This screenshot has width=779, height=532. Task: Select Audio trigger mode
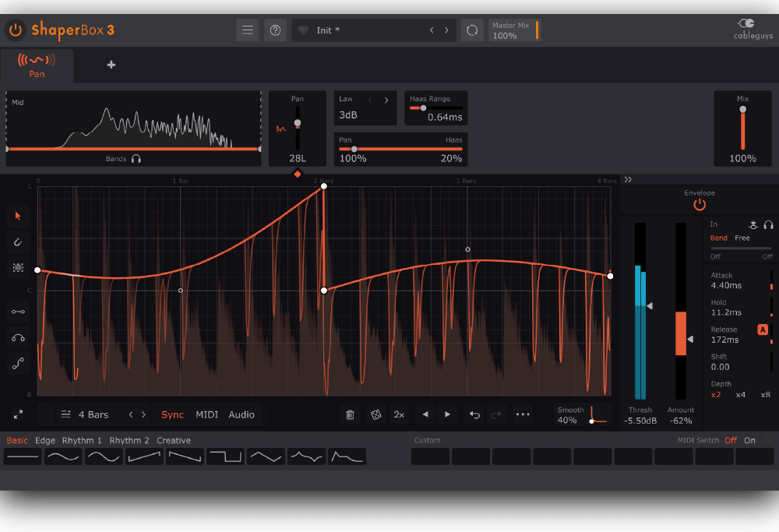tap(241, 414)
